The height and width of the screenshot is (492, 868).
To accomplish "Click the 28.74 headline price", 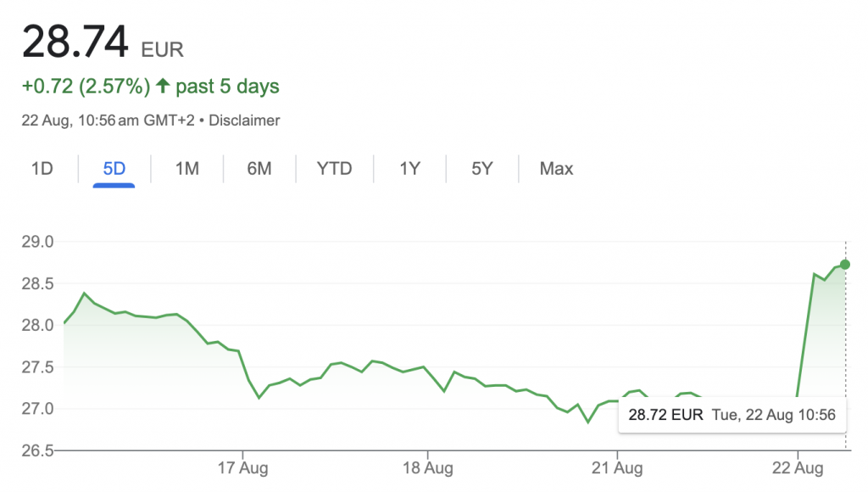I will click(75, 42).
